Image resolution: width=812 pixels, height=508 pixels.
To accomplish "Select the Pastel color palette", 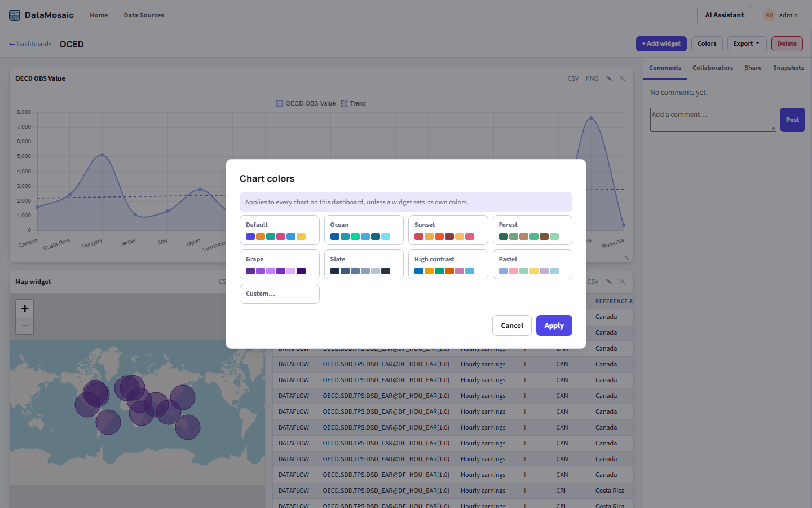I will click(532, 265).
